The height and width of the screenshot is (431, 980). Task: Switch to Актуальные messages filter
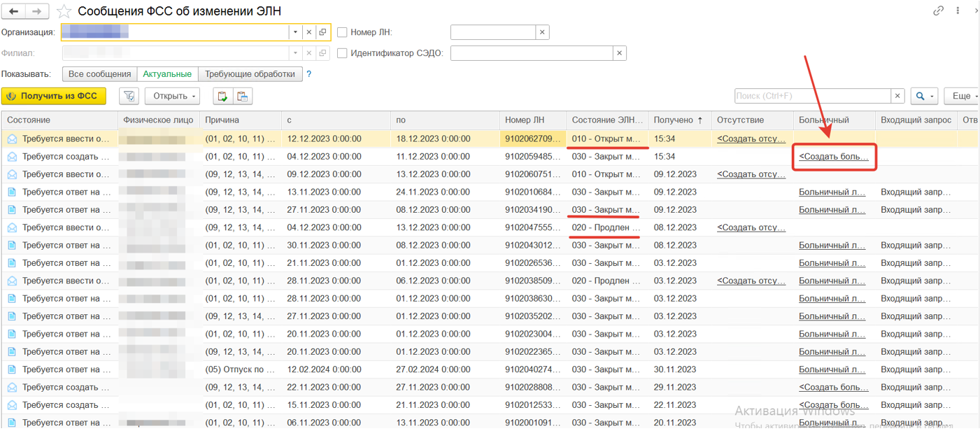(167, 74)
